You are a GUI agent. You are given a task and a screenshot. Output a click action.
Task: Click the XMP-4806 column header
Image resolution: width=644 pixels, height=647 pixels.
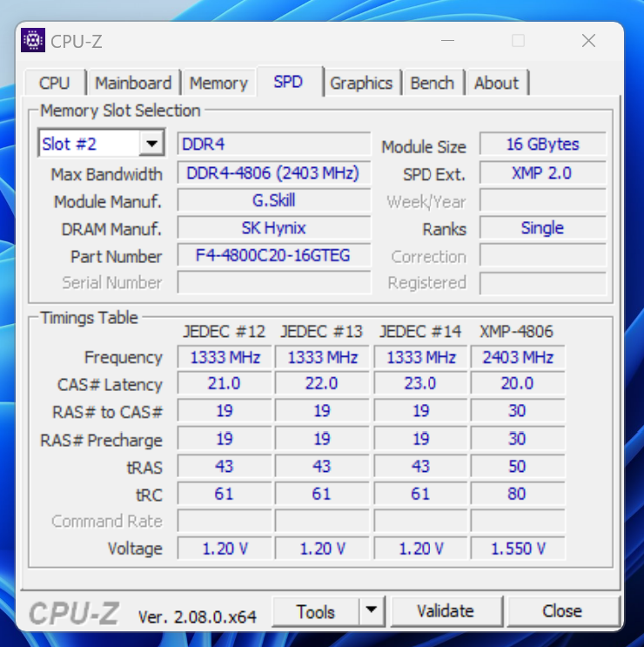coord(516,332)
